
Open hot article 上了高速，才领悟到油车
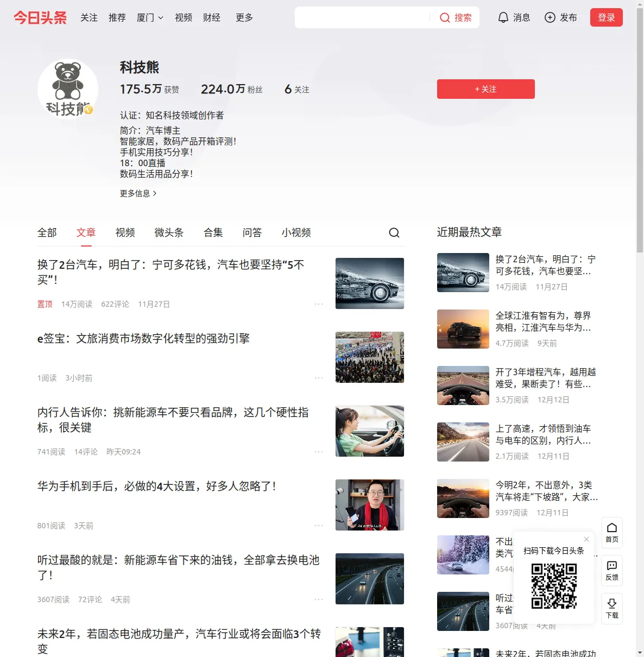click(543, 434)
